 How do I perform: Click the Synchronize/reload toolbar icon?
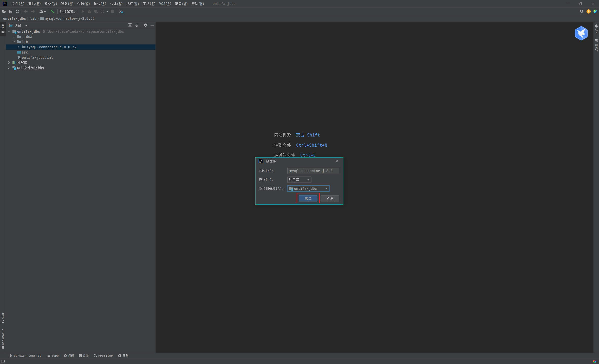pos(17,11)
